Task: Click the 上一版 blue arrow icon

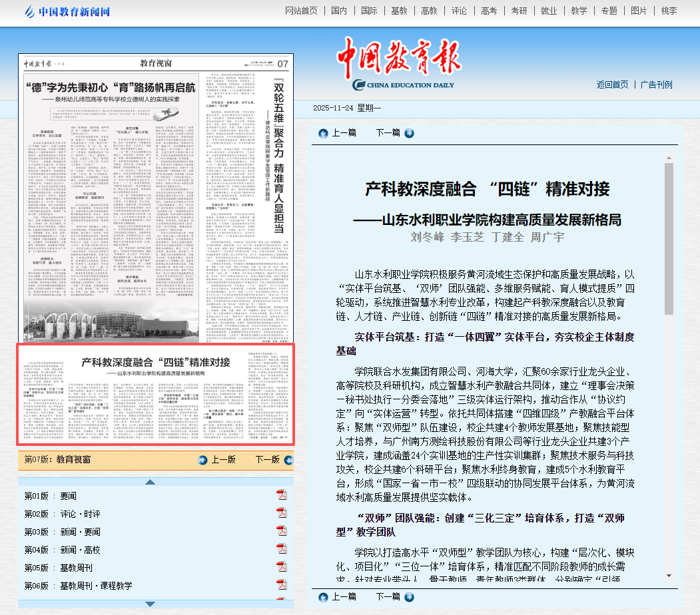Action: point(203,460)
